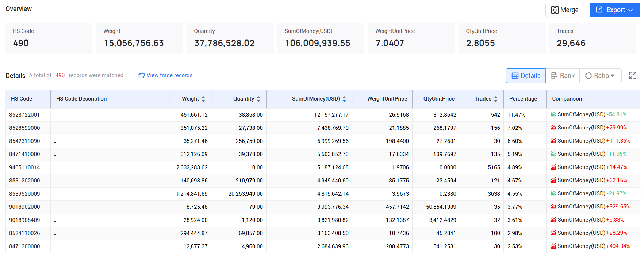Click the Merge grid icon
The height and width of the screenshot is (253, 644).
555,10
